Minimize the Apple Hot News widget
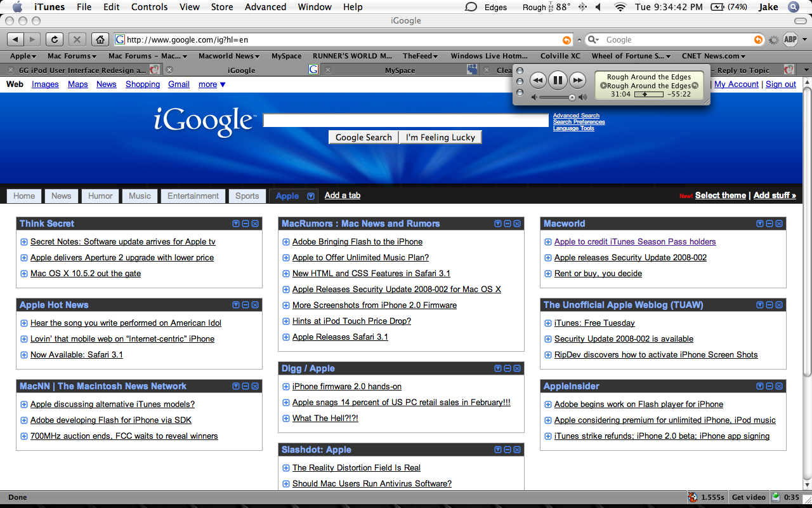The image size is (812, 508). [246, 305]
